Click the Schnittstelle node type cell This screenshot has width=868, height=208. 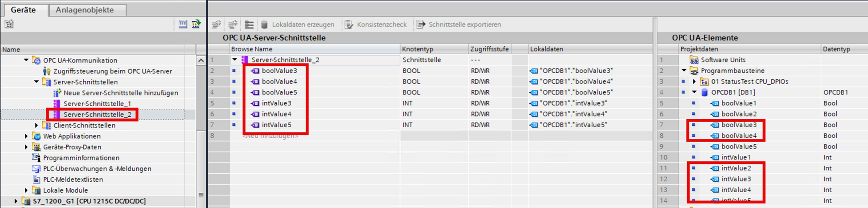(434, 59)
